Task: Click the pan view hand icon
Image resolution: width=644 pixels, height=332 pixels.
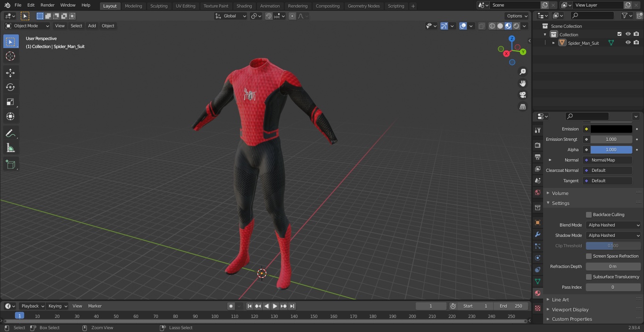Action: tap(522, 83)
